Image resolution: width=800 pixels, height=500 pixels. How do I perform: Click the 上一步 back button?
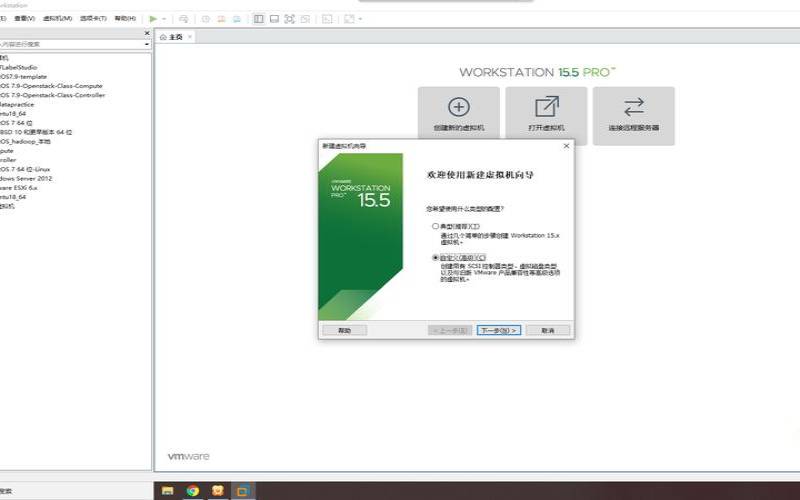pos(449,331)
